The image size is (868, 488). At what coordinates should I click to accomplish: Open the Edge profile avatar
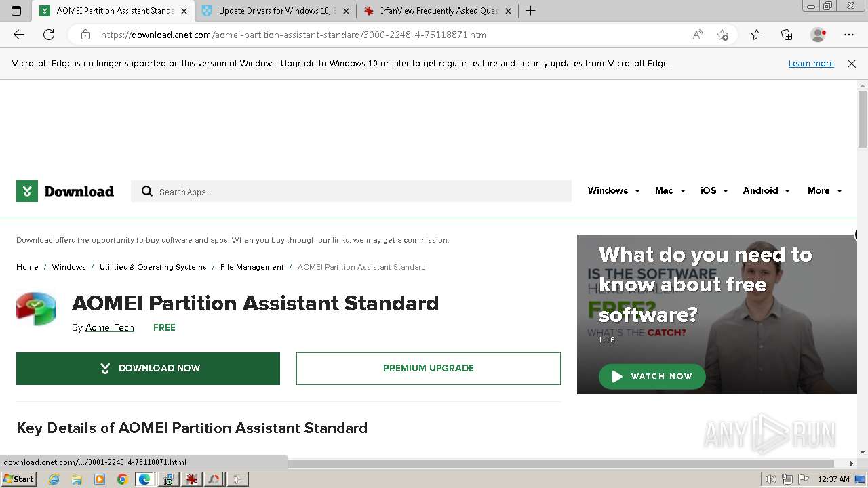pos(818,35)
